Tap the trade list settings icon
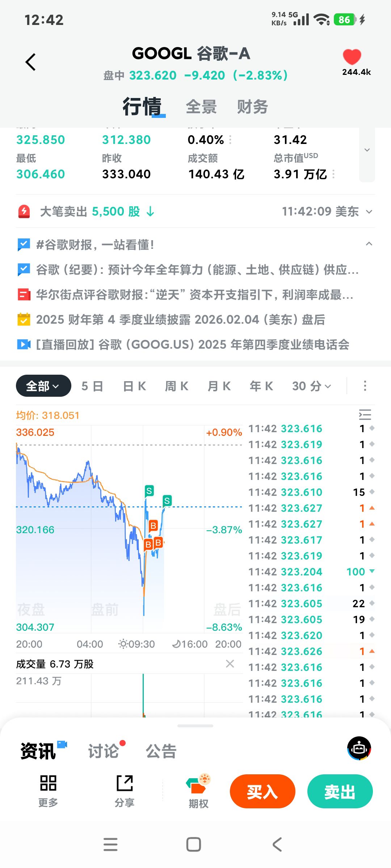 point(365,414)
